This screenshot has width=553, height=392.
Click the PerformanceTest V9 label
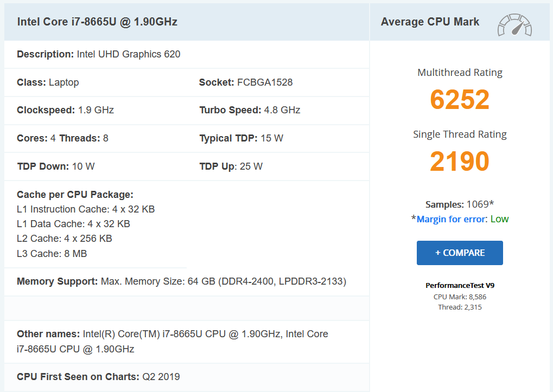460,285
